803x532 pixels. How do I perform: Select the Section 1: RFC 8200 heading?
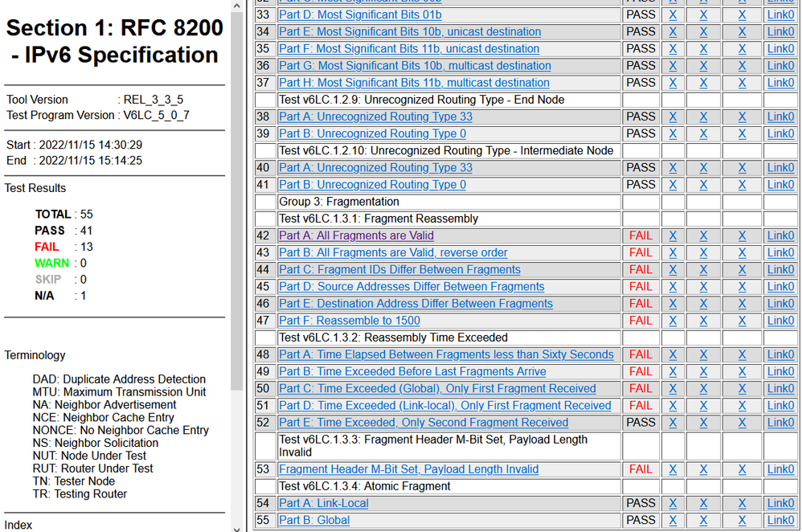115,41
